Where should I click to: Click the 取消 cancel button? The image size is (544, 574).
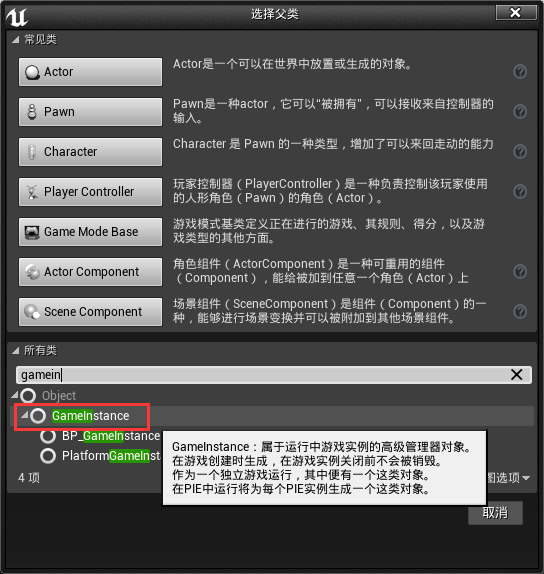coord(495,513)
